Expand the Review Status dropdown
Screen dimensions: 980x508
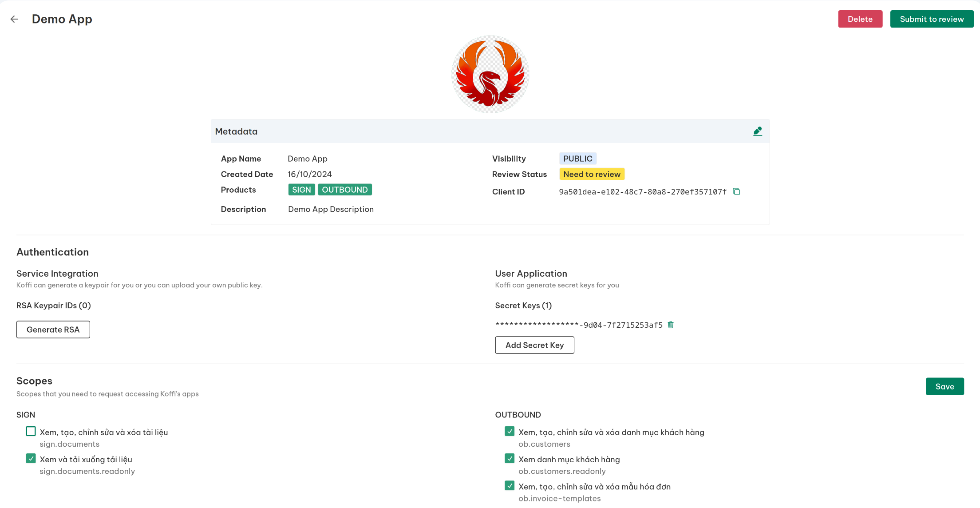[x=591, y=175]
